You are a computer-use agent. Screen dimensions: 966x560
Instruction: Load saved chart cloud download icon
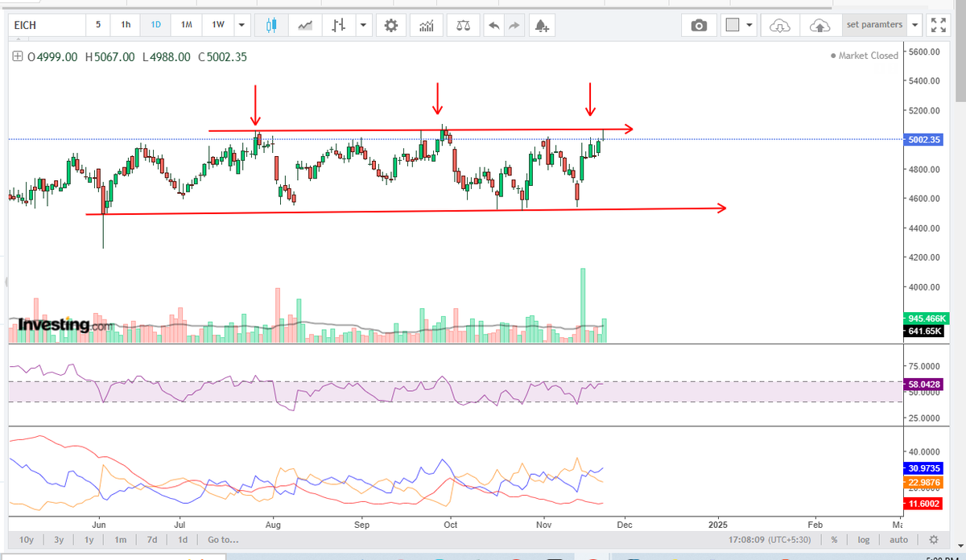779,25
